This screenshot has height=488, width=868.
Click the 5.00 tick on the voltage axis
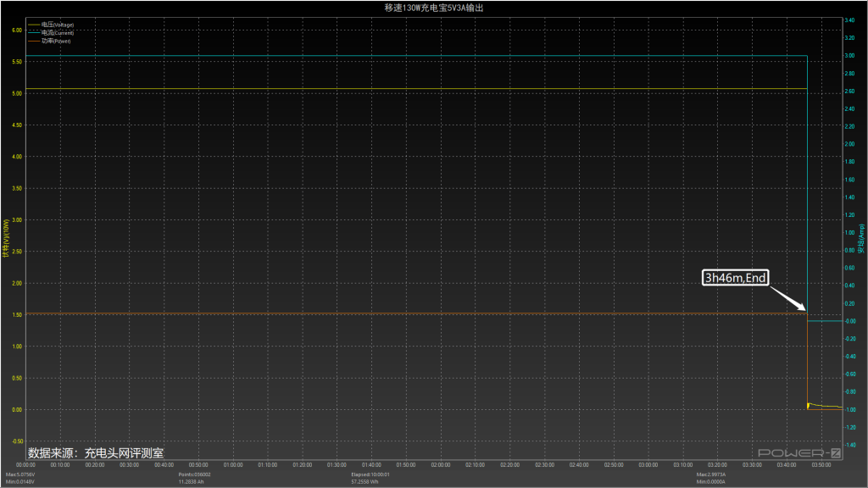point(17,93)
